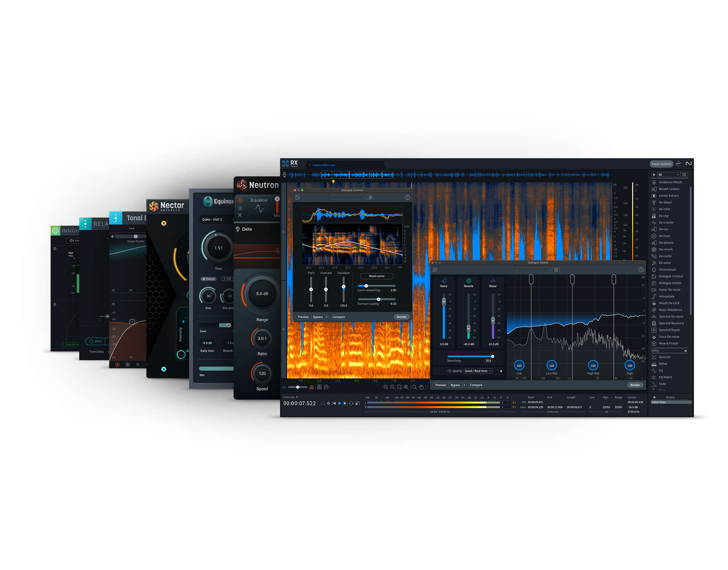Click the record button in transport
The height and width of the screenshot is (570, 728).
(329, 403)
